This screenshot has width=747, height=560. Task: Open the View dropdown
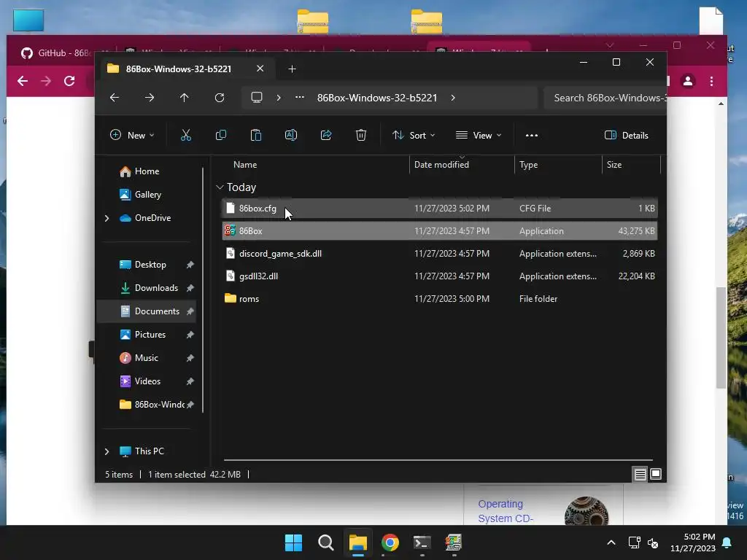pyautogui.click(x=479, y=135)
